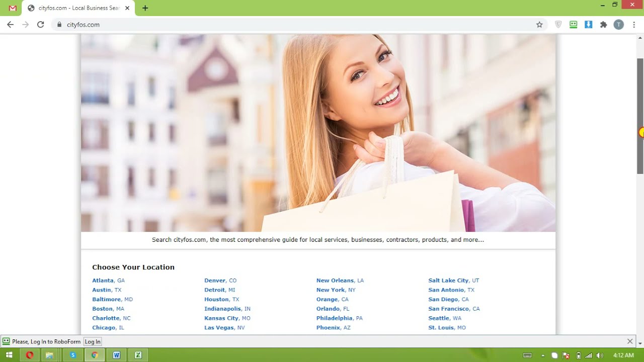The height and width of the screenshot is (362, 644).
Task: Open the clock showing 4:12 AM
Action: [x=623, y=355]
